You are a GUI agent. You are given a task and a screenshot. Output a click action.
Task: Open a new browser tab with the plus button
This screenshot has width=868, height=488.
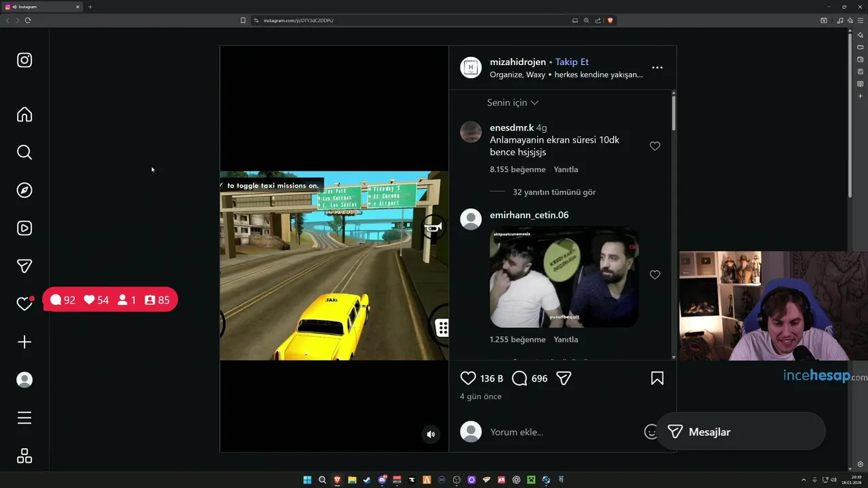(90, 7)
